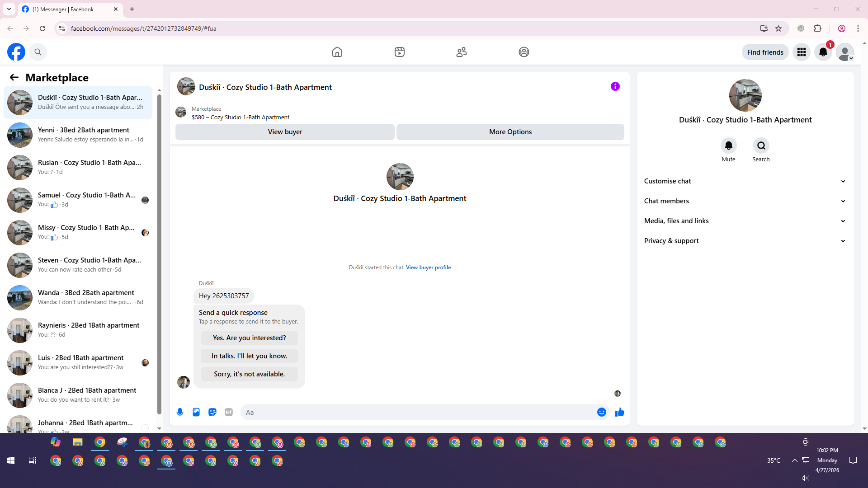This screenshot has height=488, width=868.
Task: Attach a photo using the image icon
Action: [x=196, y=412]
